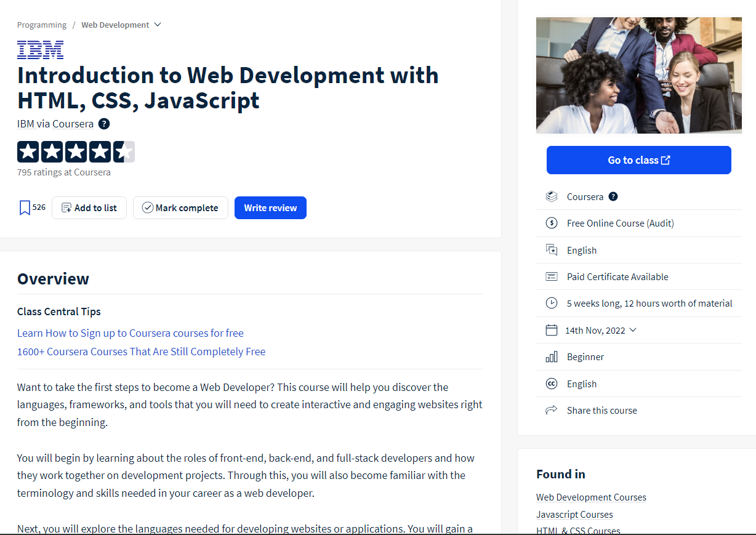Viewport: 756px width, 535px height.
Task: Mark the course as complete
Action: 180,208
